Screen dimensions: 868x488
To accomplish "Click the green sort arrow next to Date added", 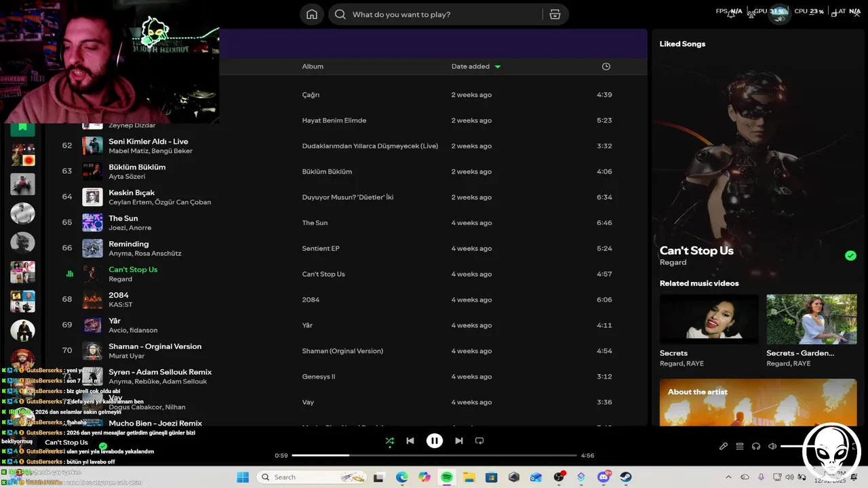I will click(498, 66).
